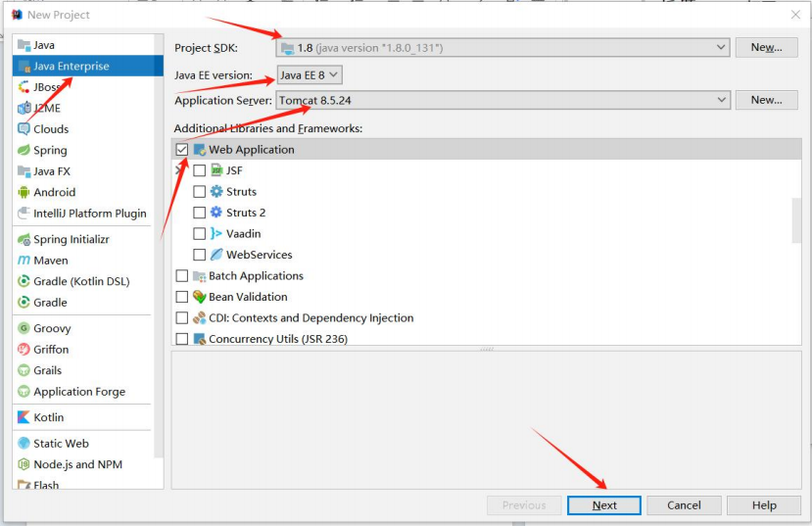812x526 pixels.
Task: Click the Struts 2 gear icon
Action: [x=216, y=213]
